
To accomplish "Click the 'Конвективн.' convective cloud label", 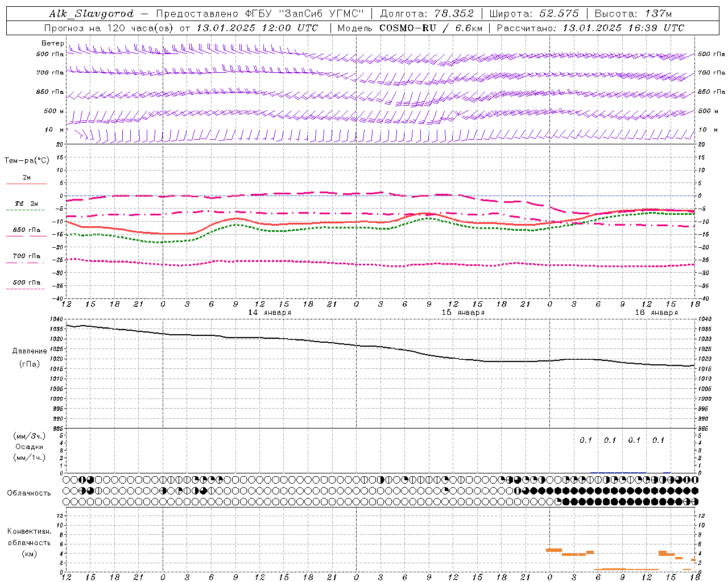I will (30, 531).
